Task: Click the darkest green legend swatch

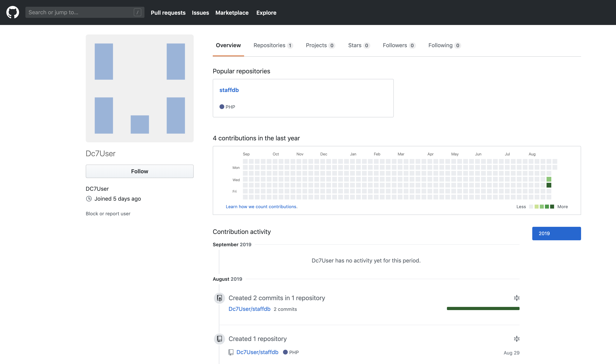Action: coord(552,207)
